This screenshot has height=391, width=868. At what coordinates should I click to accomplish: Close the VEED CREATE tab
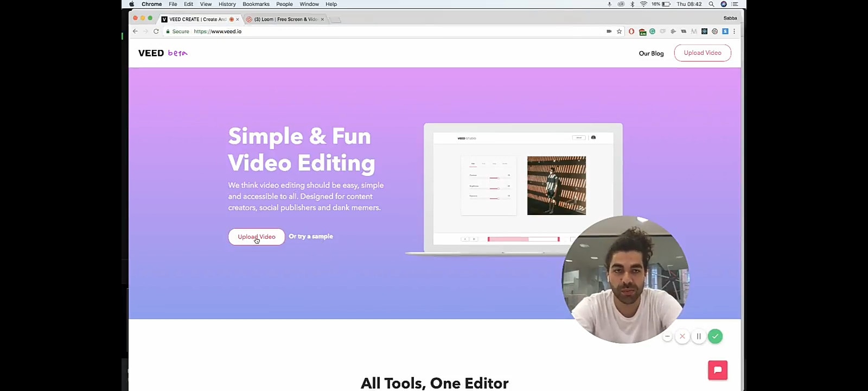237,19
